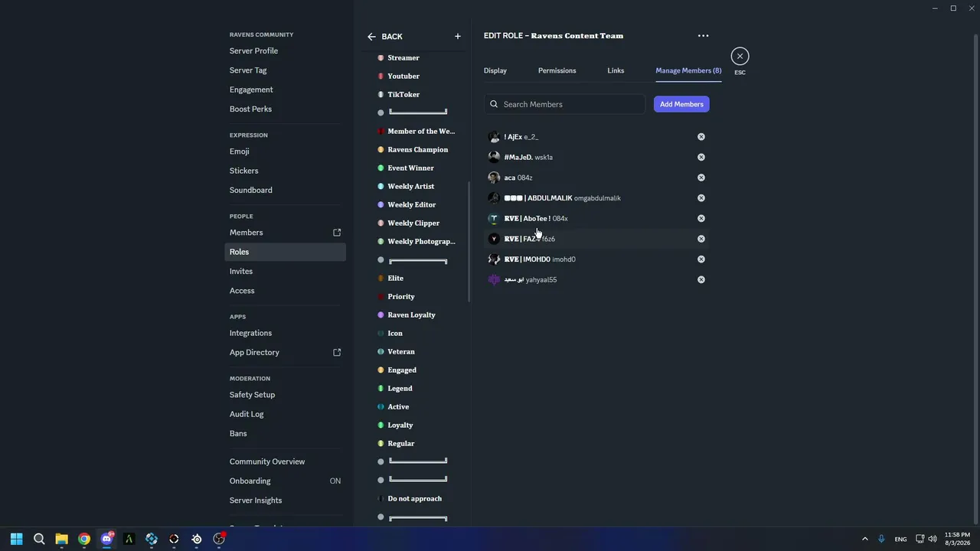Open Windows taskbar search
Viewport: 980px width, 551px height.
[x=39, y=539]
